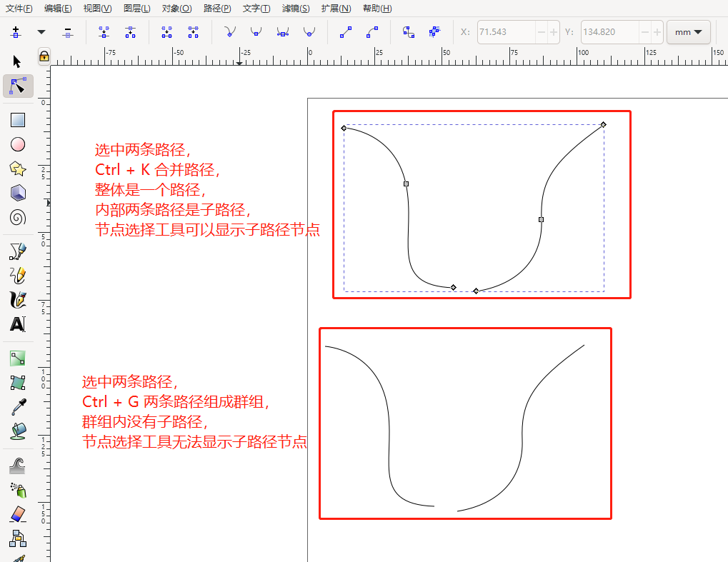This screenshot has height=562, width=728.
Task: Break path at selected nodes
Action: point(131,32)
